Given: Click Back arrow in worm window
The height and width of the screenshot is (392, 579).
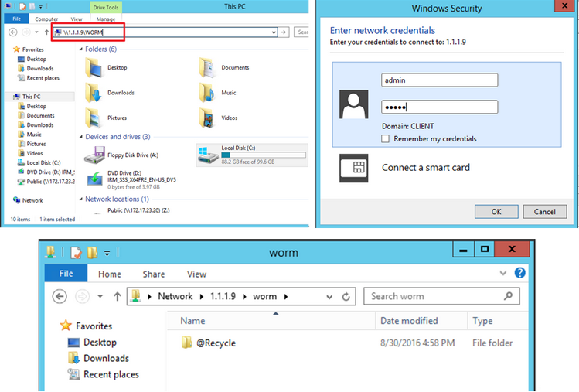Looking at the screenshot, I should 60,296.
